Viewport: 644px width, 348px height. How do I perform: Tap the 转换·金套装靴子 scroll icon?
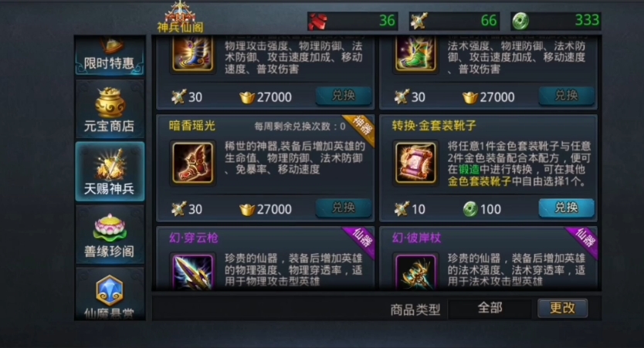pyautogui.click(x=415, y=163)
